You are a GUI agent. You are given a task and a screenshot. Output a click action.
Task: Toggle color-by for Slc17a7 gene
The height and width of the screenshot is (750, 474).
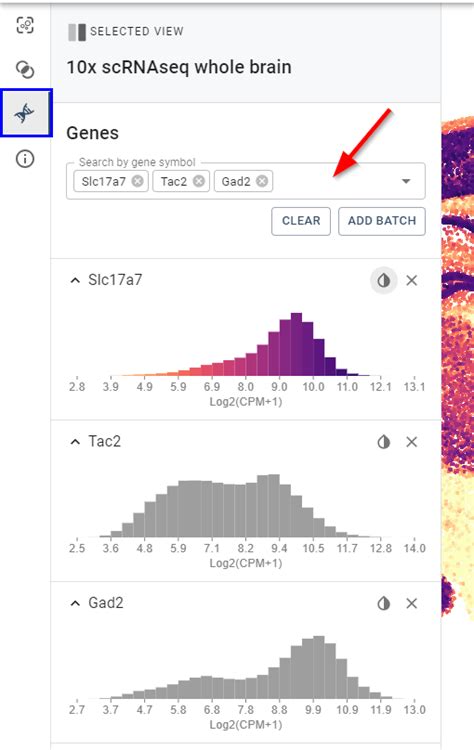point(384,280)
